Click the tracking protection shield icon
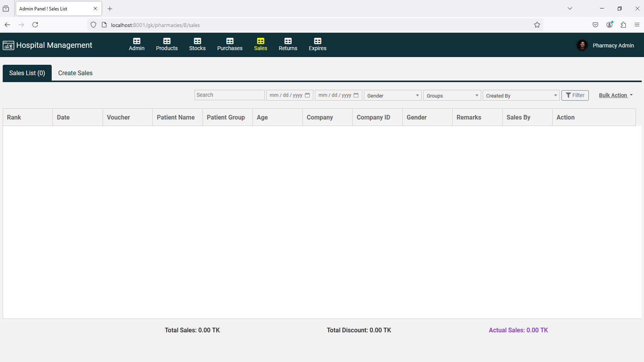This screenshot has width=644, height=362. pos(93,25)
